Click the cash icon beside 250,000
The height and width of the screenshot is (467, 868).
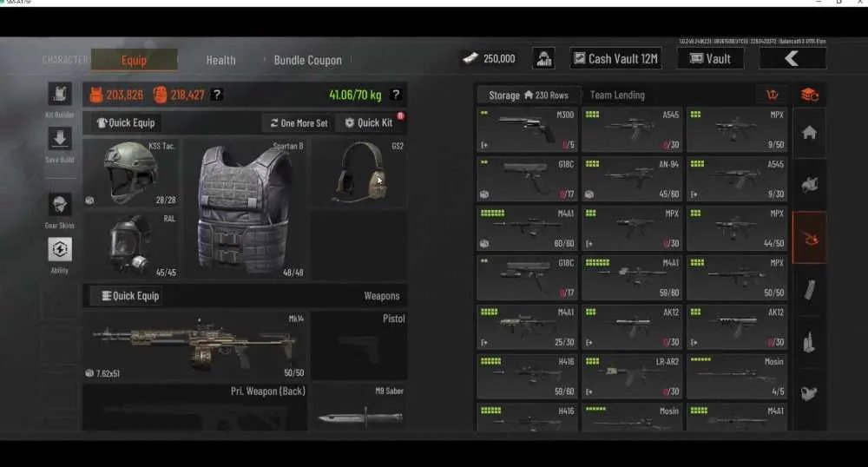pyautogui.click(x=470, y=58)
